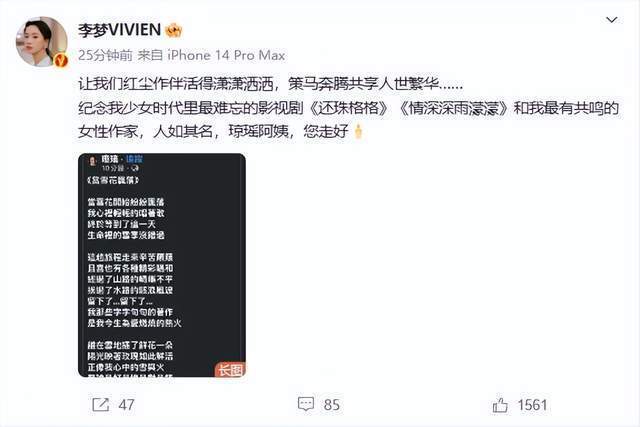Open the attached long poem image
The image size is (640, 427).
(x=162, y=265)
